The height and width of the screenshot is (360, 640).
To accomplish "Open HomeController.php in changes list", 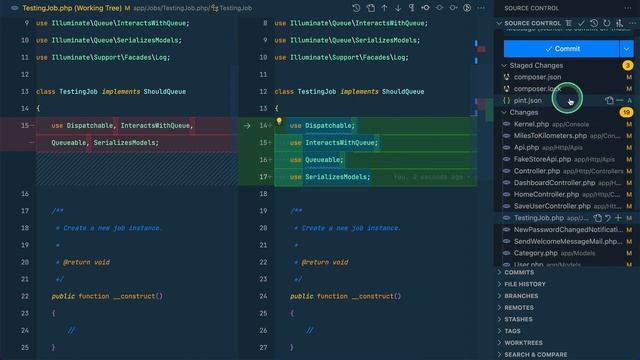I will pos(546,194).
